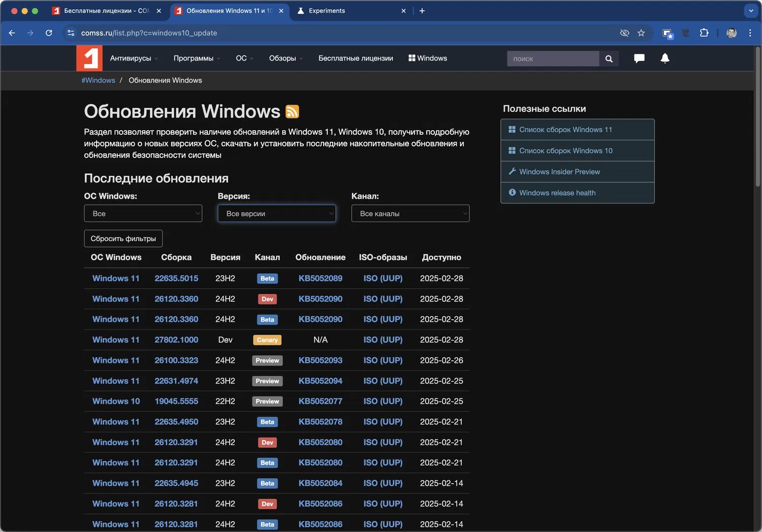This screenshot has width=762, height=532.
Task: Open the Windows Insider Preview link
Action: (559, 172)
